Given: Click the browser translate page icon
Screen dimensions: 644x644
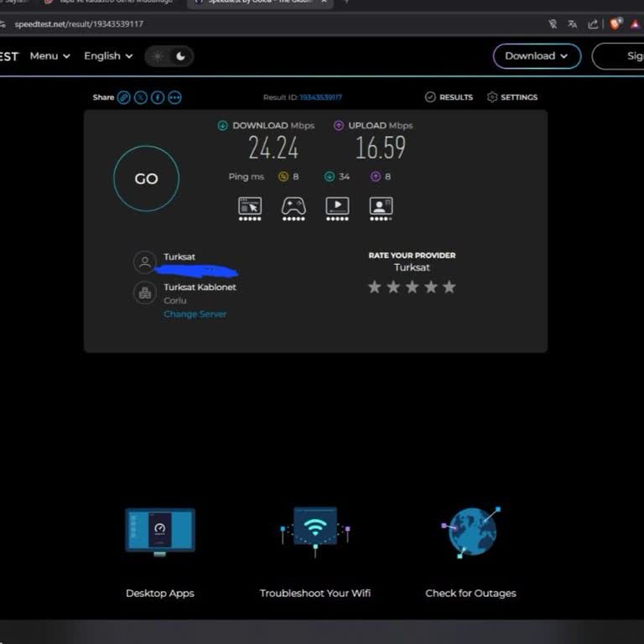Looking at the screenshot, I should click(572, 24).
